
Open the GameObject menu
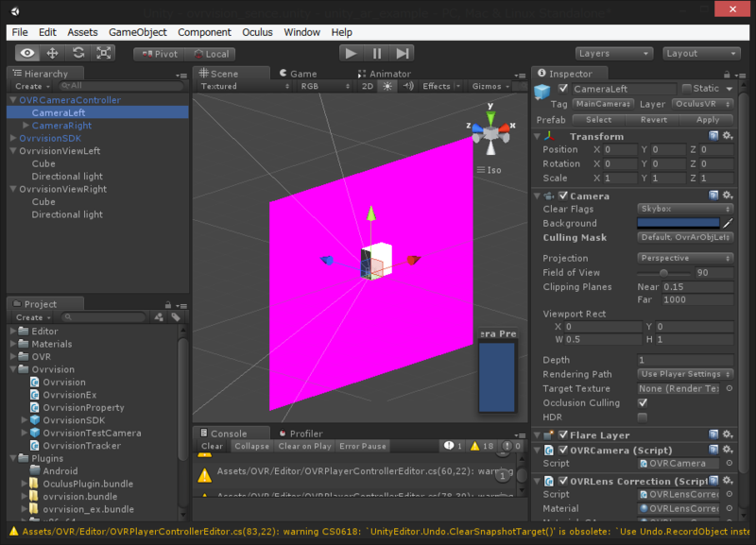coord(137,32)
